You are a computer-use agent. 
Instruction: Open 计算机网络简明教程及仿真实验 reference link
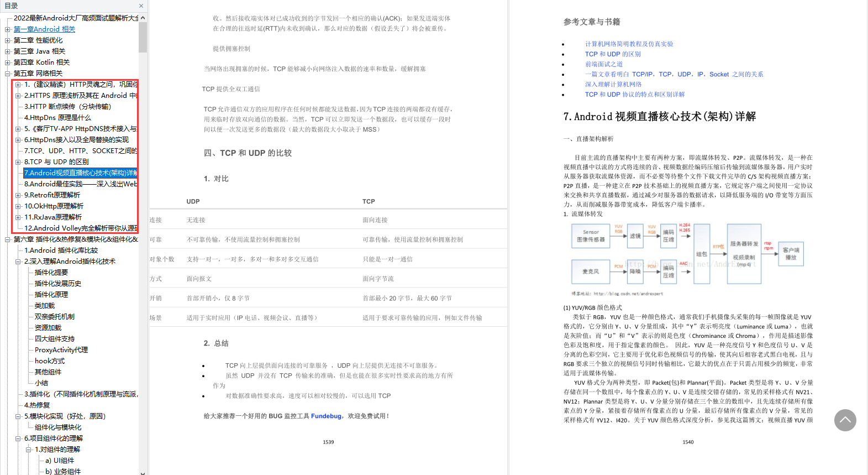tap(629, 44)
